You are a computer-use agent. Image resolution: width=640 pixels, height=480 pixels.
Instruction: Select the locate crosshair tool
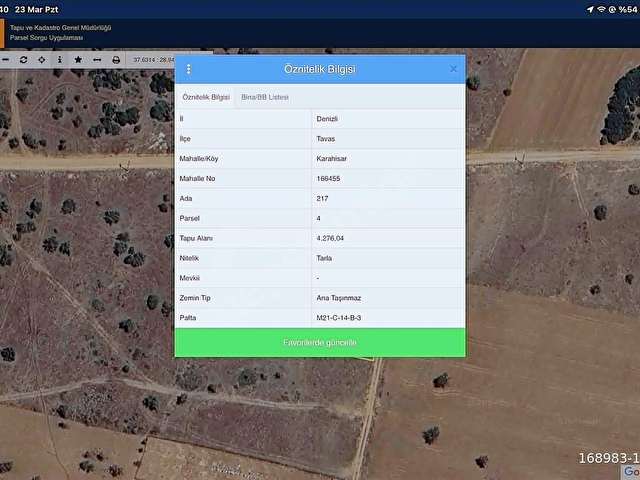tap(42, 60)
